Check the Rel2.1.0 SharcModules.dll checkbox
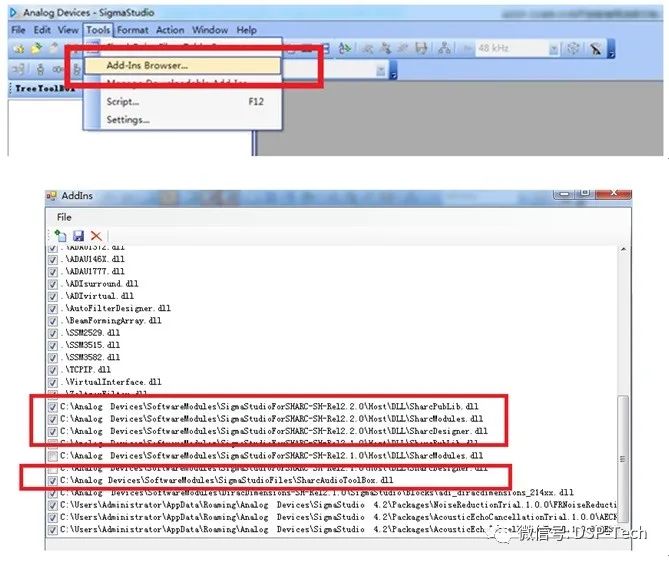 (53, 457)
